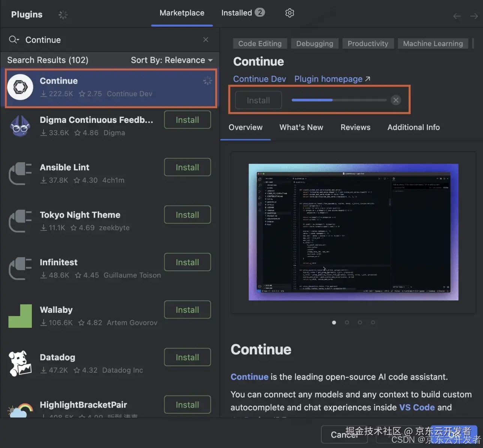Open the Reviews tab
The width and height of the screenshot is (483, 448).
point(355,127)
